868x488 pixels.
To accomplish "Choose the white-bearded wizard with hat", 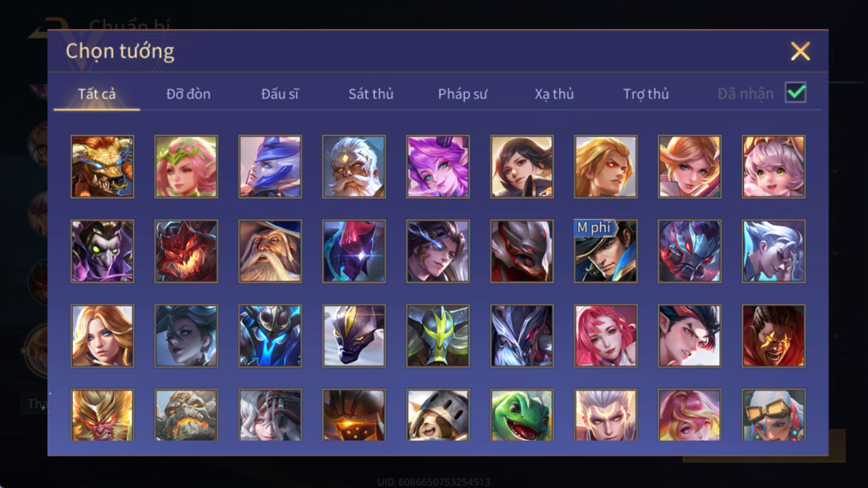I will point(270,251).
